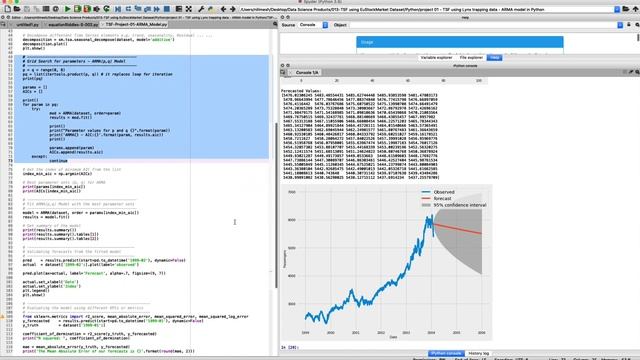
Task: Click the forecast plot image in console
Action: point(387,262)
